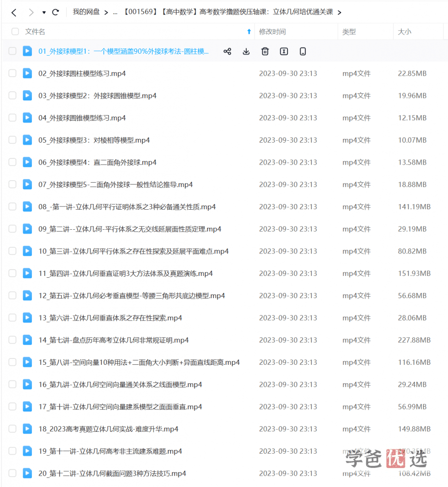Tick the checkbox for 02_外接球圆柱模型练习.mp4

point(12,73)
